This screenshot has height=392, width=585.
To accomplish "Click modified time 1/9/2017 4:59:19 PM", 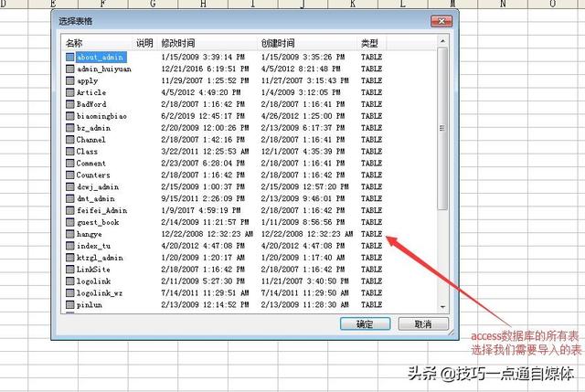I will click(x=201, y=210).
